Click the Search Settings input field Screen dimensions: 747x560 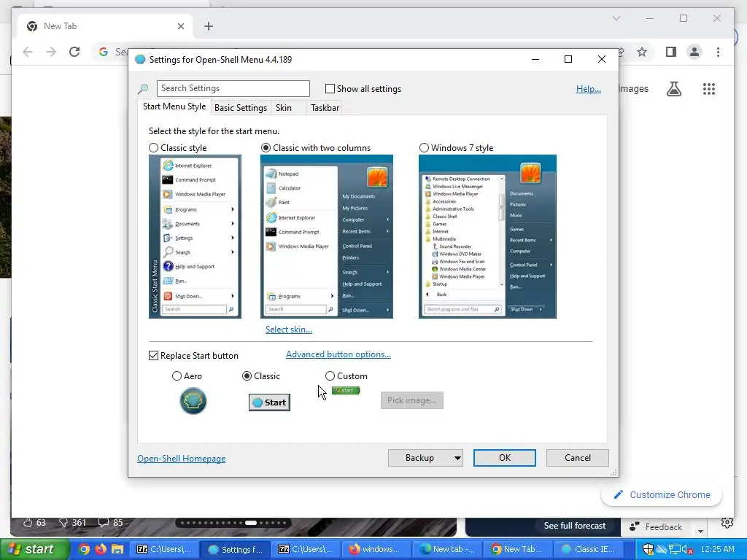tap(233, 88)
